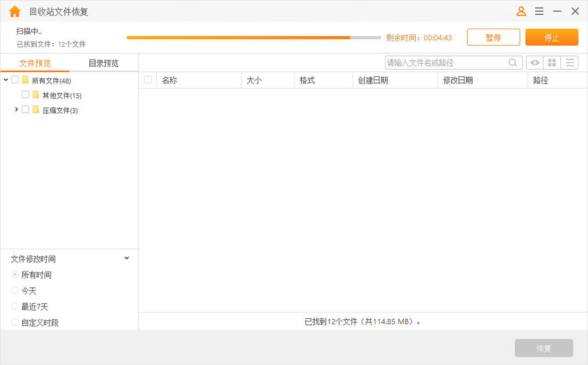Switch to eye preview view mode
Image resolution: width=588 pixels, height=365 pixels.
coord(535,63)
